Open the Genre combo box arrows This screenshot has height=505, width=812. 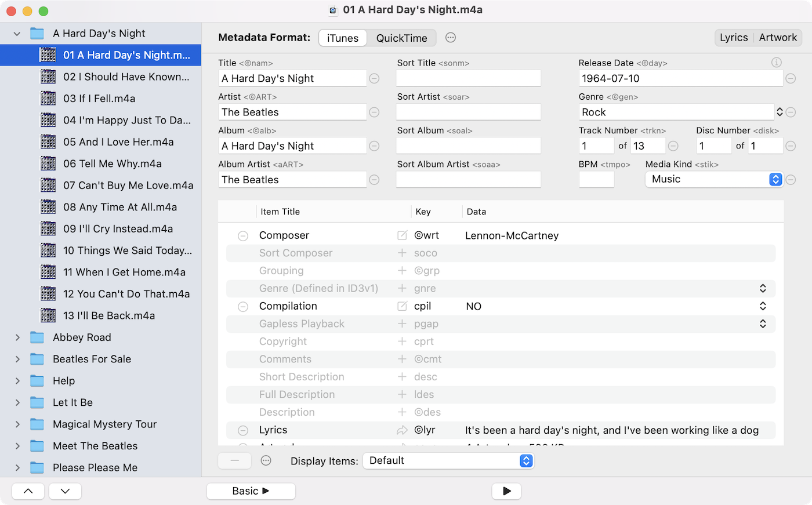coord(780,112)
